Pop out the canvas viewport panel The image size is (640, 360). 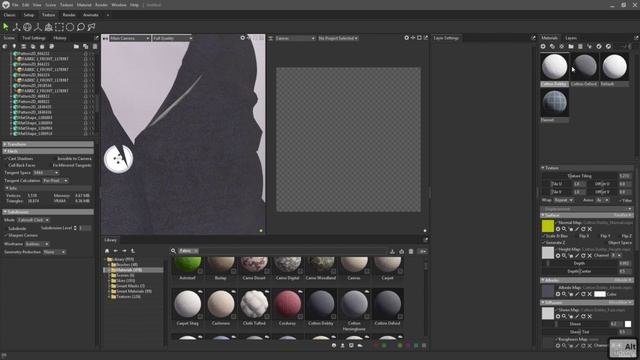point(426,38)
